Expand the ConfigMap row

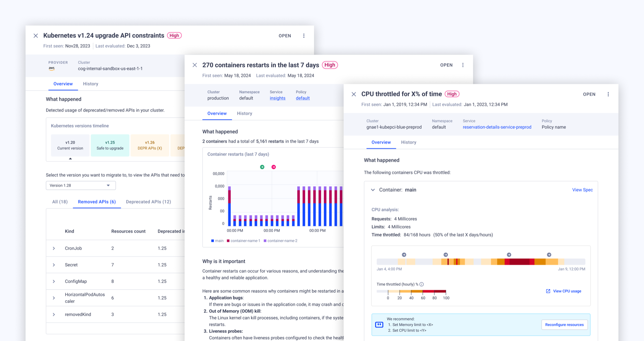(54, 282)
